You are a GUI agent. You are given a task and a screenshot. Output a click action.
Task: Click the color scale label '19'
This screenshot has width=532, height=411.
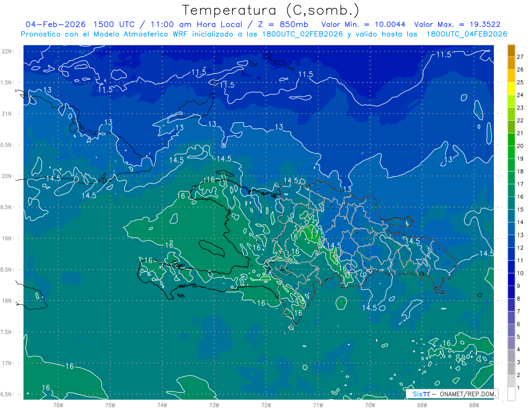pos(520,159)
